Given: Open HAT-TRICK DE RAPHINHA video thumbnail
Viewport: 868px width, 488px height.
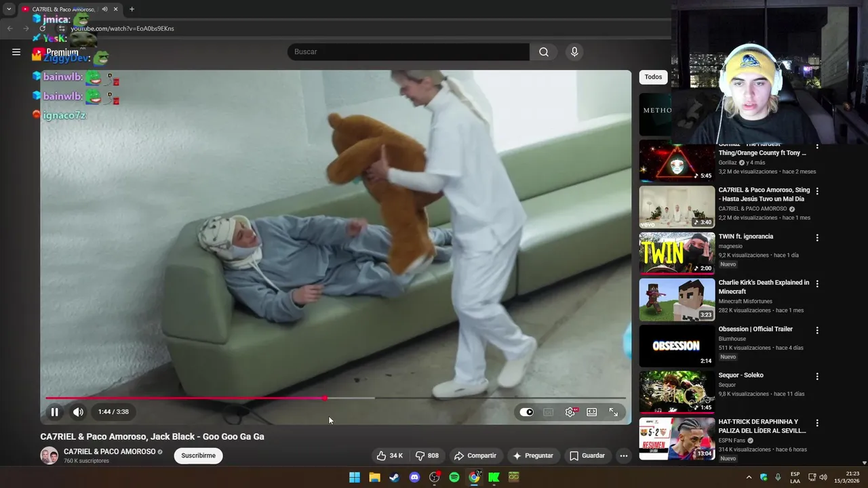Looking at the screenshot, I should [x=677, y=439].
